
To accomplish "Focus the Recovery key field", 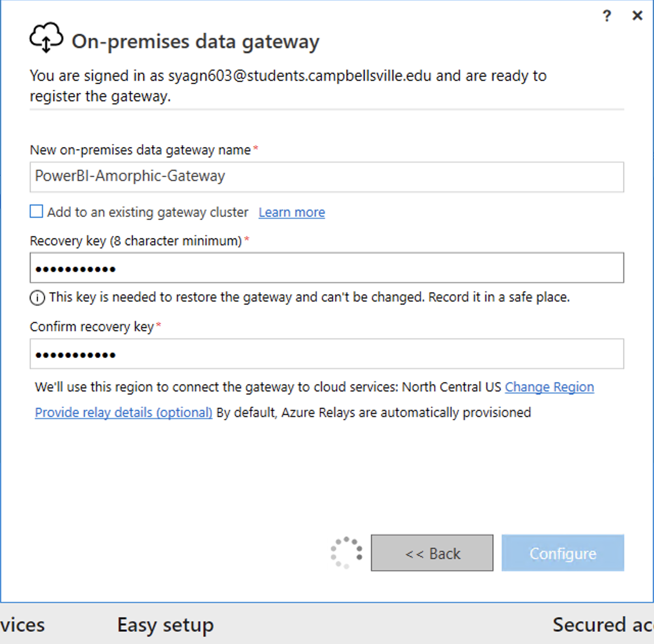I will click(326, 267).
